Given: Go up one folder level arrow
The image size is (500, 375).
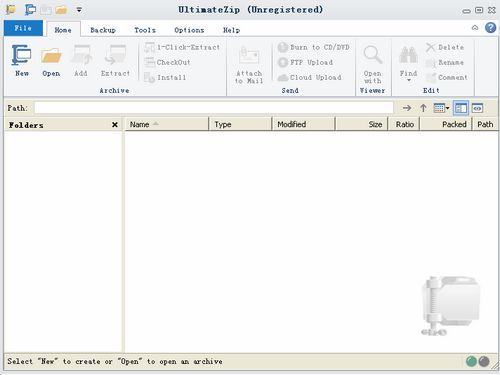Looking at the screenshot, I should [423, 108].
